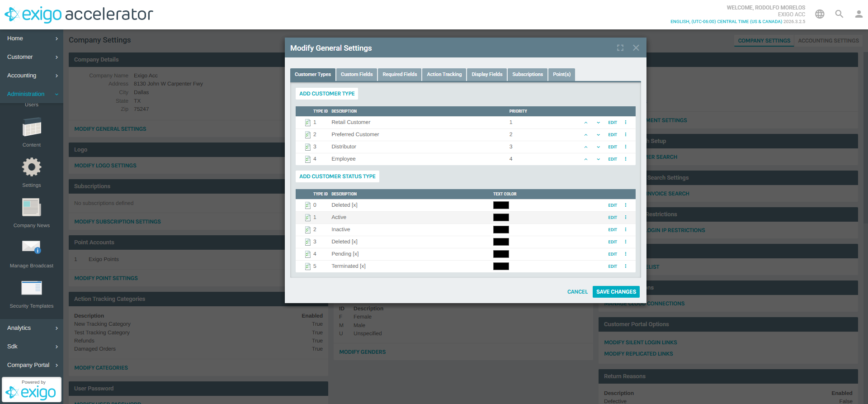The width and height of the screenshot is (868, 404).
Task: Expand the Customer menu
Action: pos(32,57)
